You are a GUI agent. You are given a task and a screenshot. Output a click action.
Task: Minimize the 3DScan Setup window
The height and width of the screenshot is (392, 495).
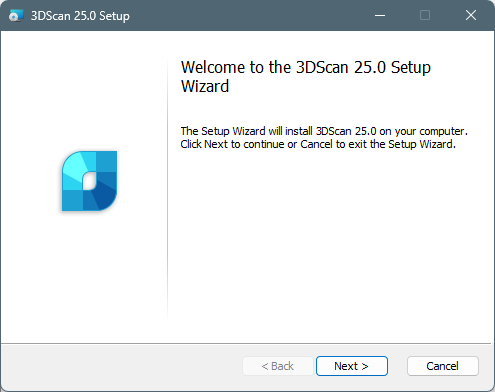[x=380, y=15]
